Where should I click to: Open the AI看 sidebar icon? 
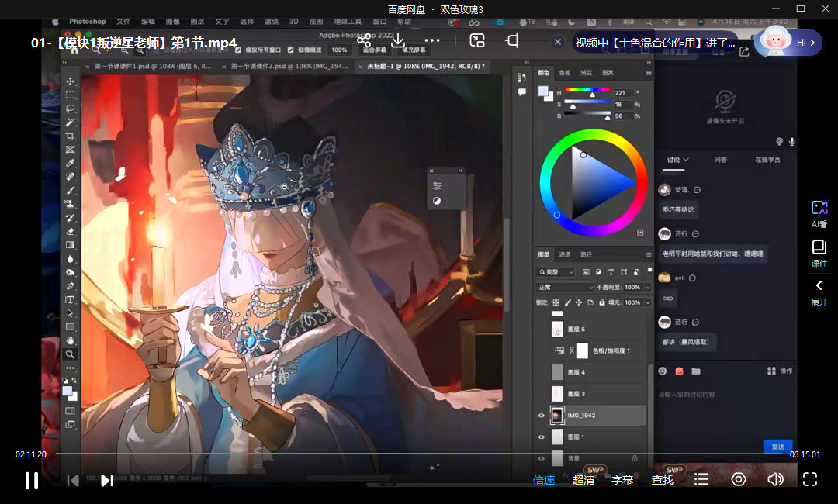pyautogui.click(x=819, y=214)
